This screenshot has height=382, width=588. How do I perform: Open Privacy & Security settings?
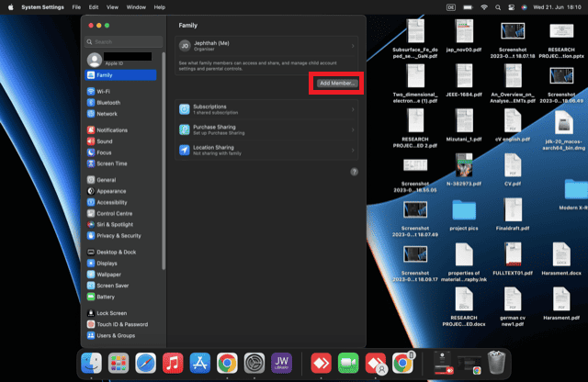119,235
